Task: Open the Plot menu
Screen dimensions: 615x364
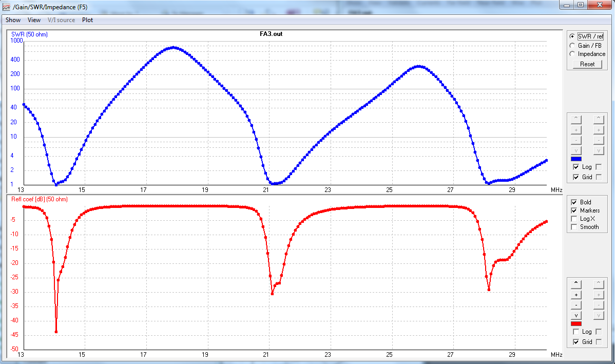Action: (87, 20)
